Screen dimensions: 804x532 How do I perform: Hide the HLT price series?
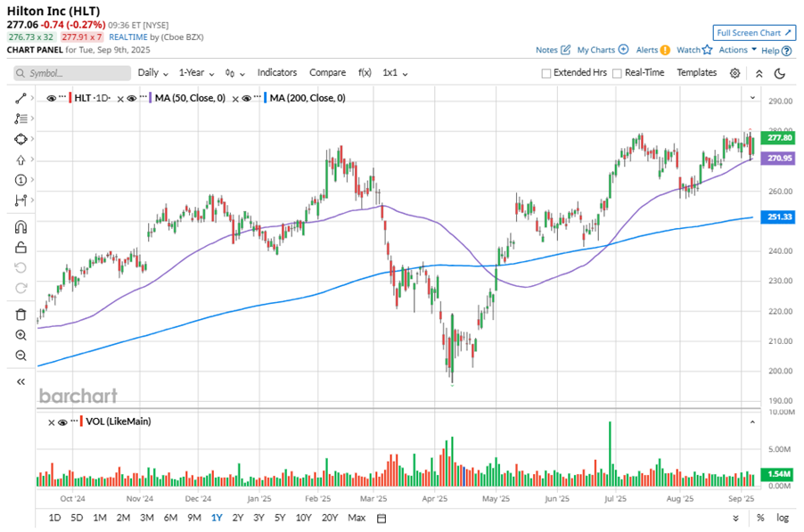point(52,98)
